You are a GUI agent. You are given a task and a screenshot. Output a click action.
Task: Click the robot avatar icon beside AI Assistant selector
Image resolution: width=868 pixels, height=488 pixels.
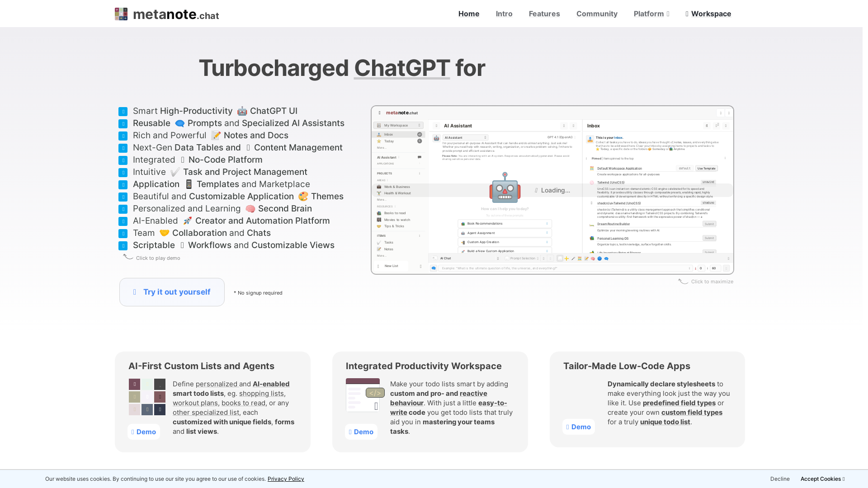436,138
